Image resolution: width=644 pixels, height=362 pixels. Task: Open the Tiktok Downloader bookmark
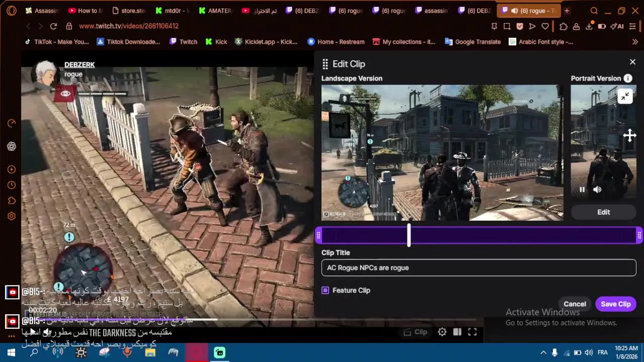click(128, 42)
